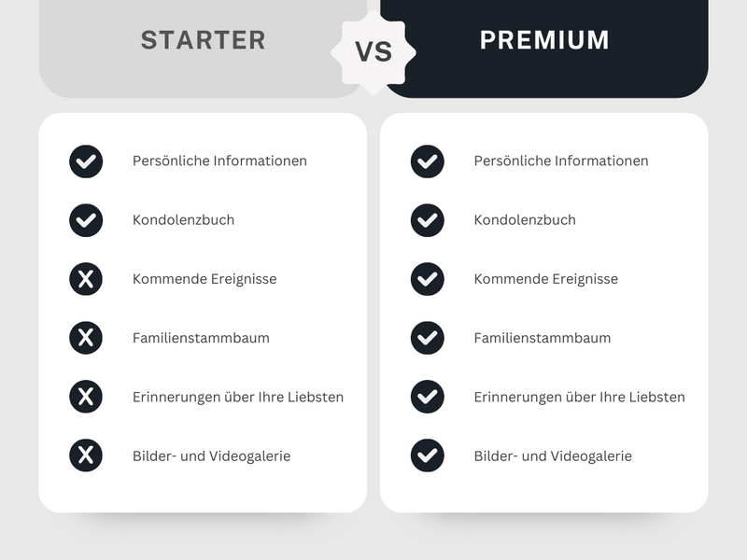The image size is (747, 560).
Task: Select the PREMIUM plan header
Action: (x=544, y=40)
